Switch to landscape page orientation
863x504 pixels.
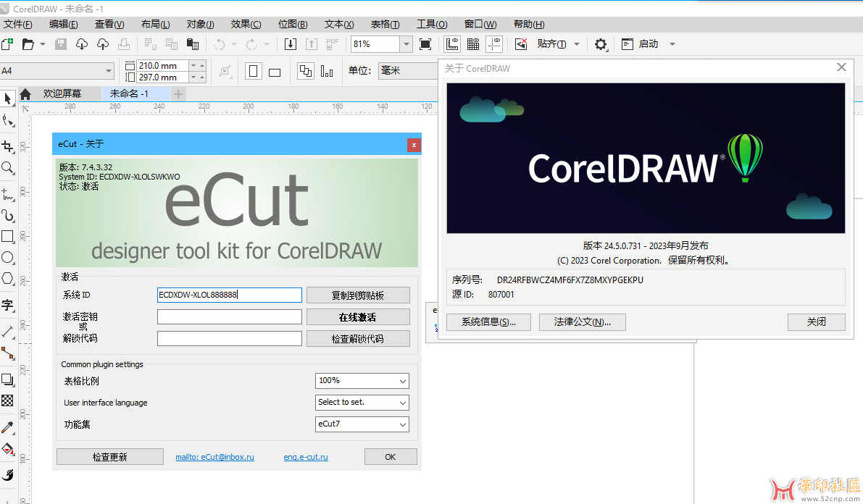pyautogui.click(x=275, y=72)
